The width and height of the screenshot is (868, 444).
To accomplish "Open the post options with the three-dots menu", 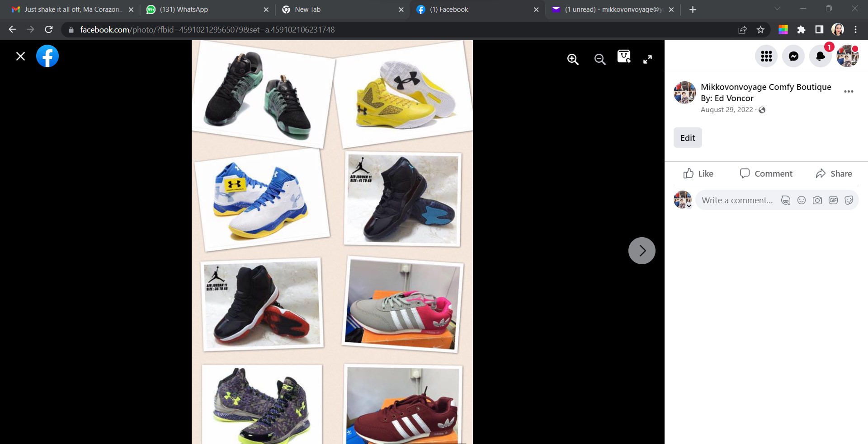I will pyautogui.click(x=849, y=91).
